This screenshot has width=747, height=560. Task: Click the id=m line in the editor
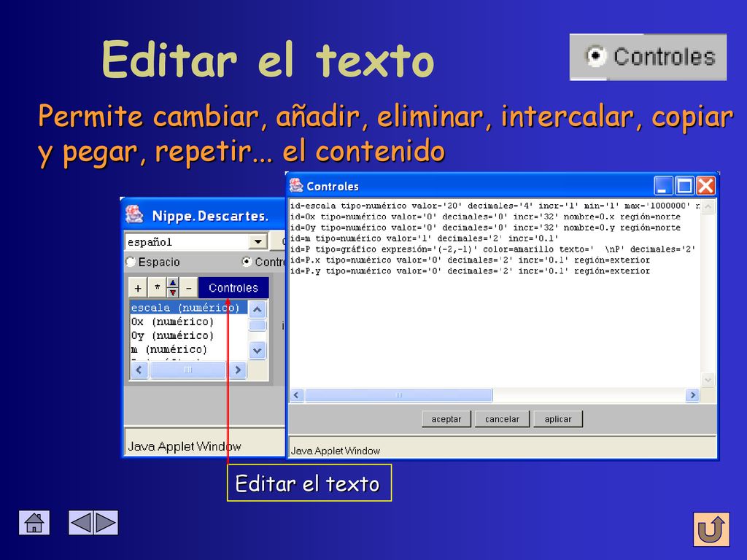(x=424, y=238)
